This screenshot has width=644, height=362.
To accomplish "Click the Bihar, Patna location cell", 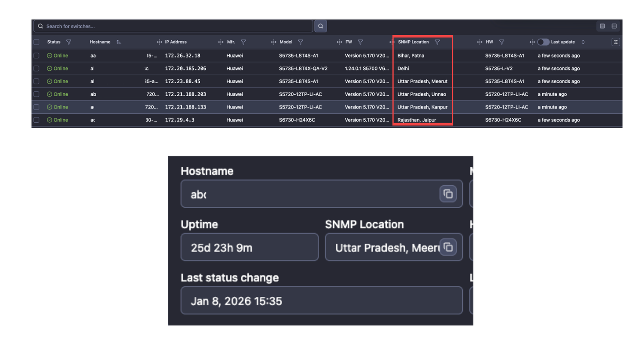I will coord(410,56).
